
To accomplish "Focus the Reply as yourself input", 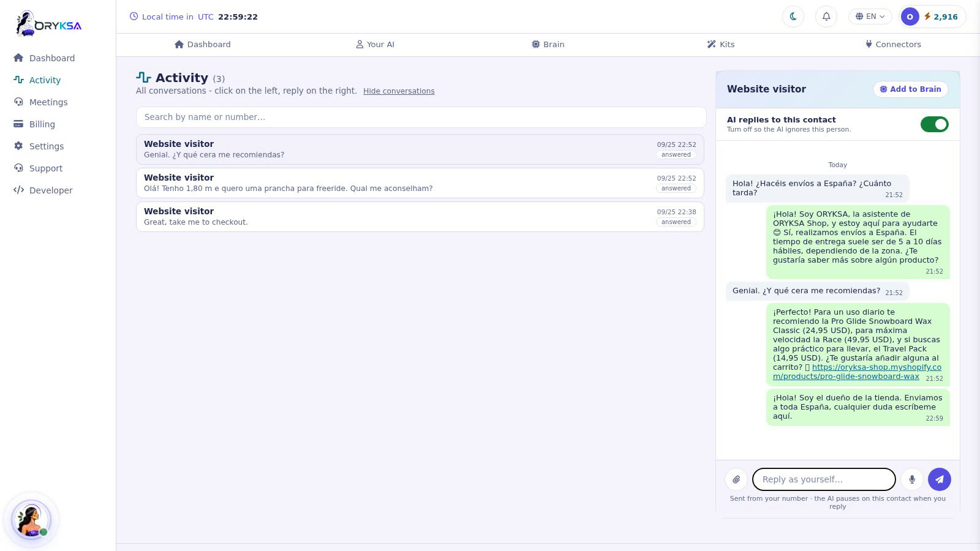I will pyautogui.click(x=824, y=479).
